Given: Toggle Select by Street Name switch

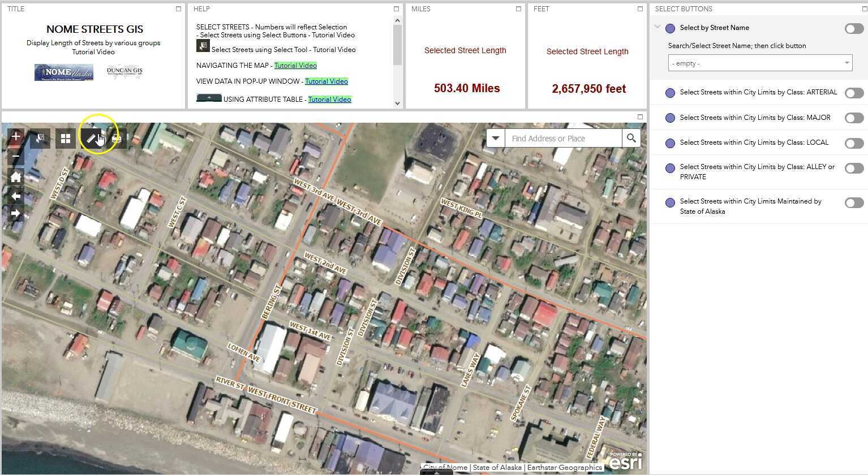Looking at the screenshot, I should pyautogui.click(x=853, y=28).
